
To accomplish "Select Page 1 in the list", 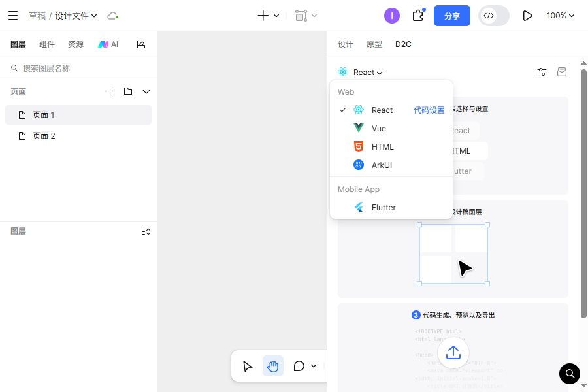I will pos(78,115).
